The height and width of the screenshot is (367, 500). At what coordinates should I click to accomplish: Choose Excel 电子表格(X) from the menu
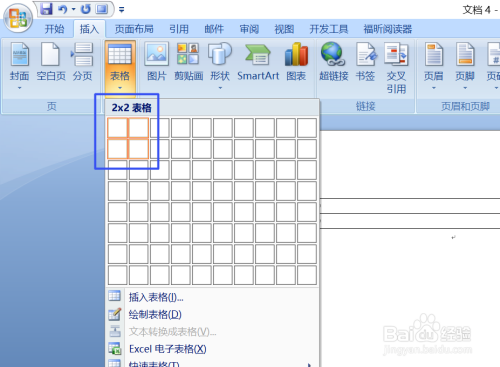[x=212, y=349]
